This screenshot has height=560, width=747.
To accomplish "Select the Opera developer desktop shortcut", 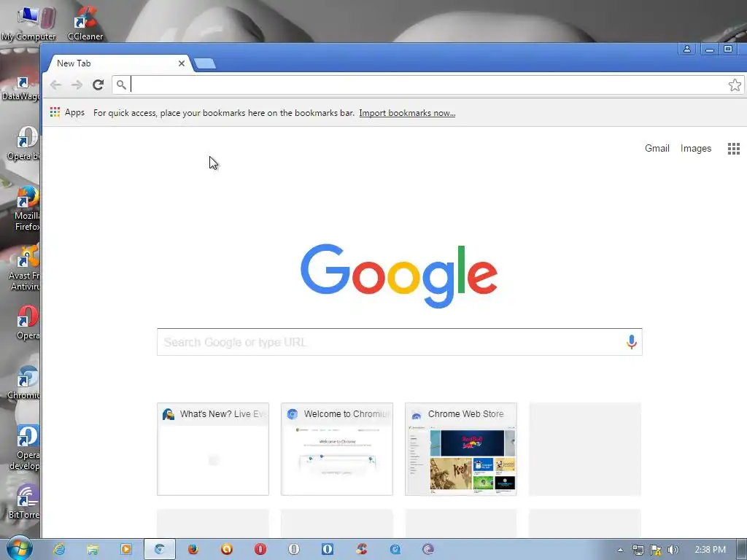I will click(x=26, y=448).
